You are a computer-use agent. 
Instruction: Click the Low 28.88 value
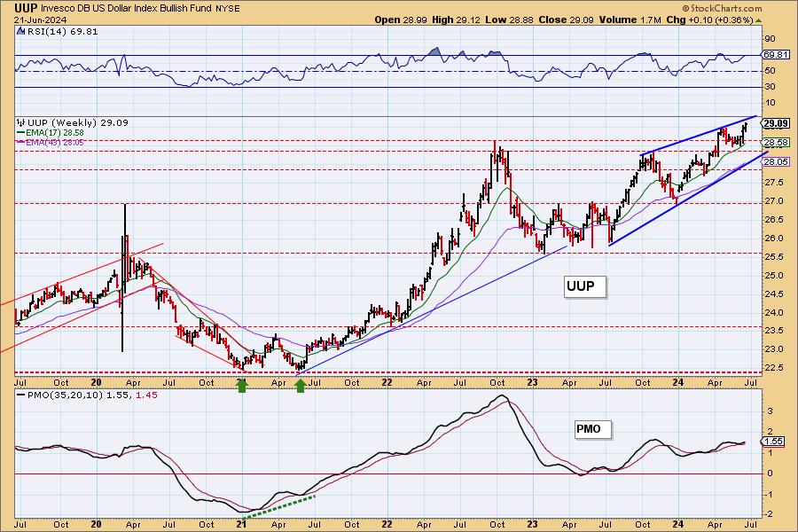pos(508,20)
